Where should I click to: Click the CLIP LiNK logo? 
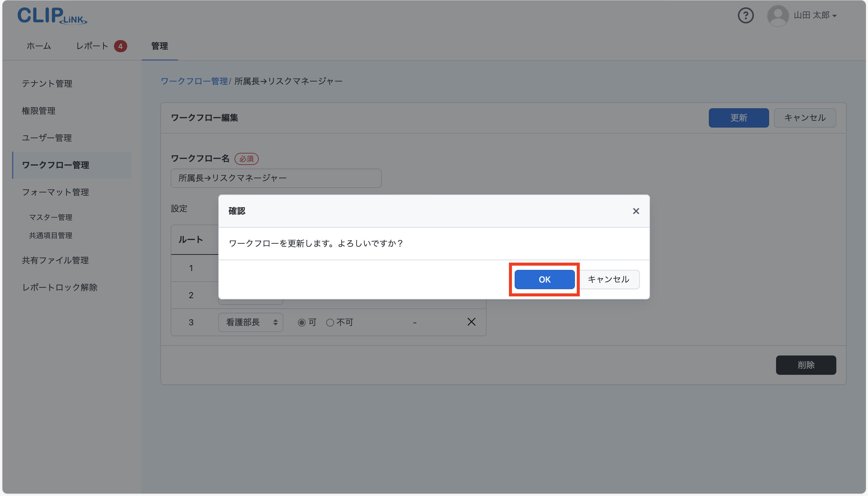(x=52, y=15)
